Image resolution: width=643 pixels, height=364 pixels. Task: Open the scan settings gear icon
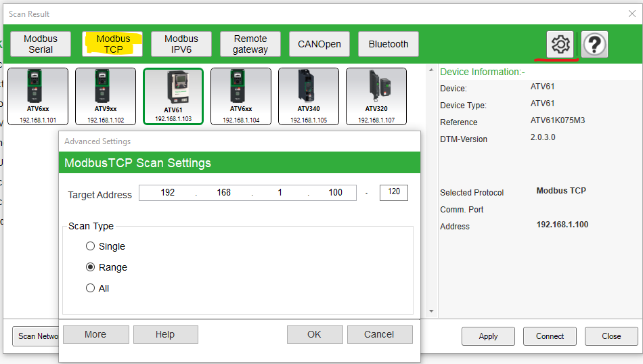coord(560,44)
